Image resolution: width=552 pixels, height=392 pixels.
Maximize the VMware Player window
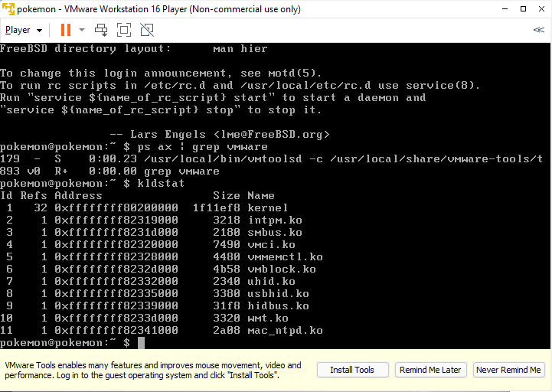[523, 9]
